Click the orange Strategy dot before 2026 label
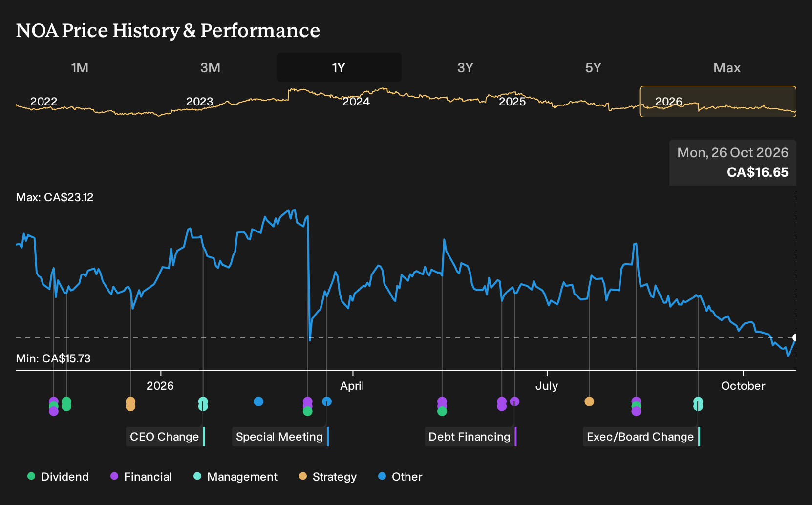 click(130, 404)
